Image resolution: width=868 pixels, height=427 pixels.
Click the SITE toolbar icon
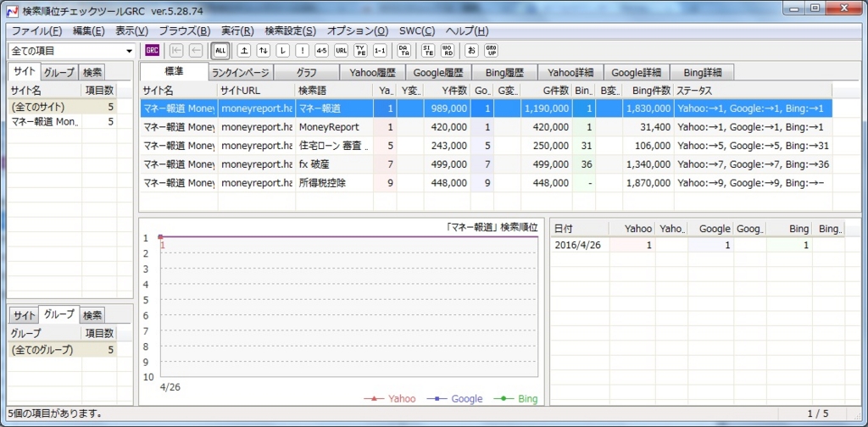click(x=428, y=51)
